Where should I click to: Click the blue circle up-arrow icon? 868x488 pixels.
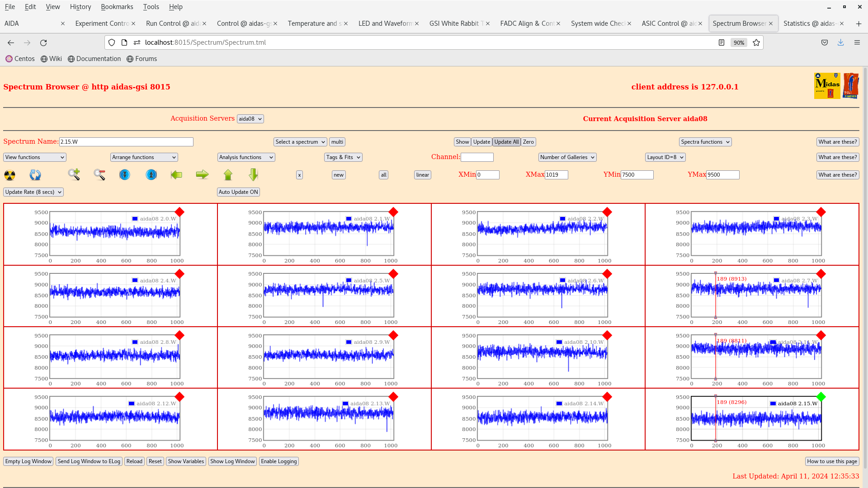151,175
